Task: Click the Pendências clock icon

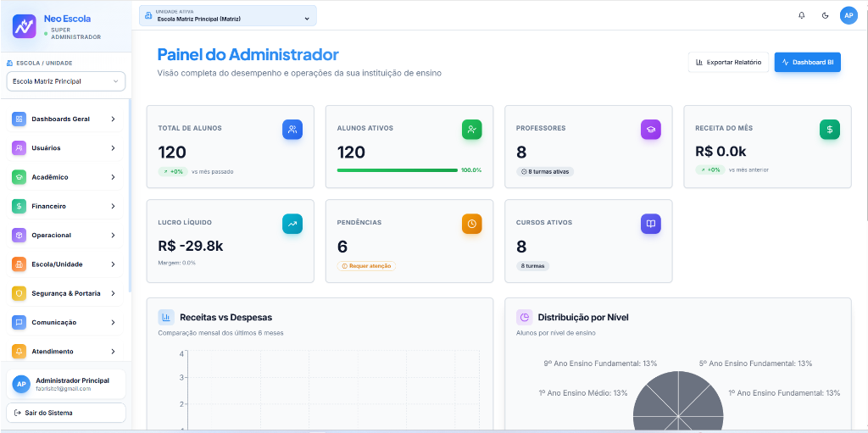Action: pyautogui.click(x=471, y=225)
